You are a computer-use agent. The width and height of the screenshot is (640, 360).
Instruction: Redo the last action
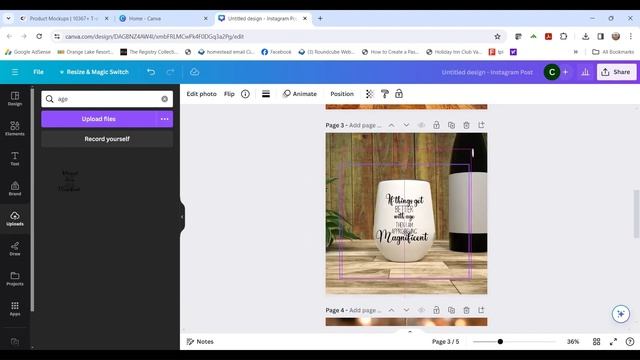pos(170,72)
